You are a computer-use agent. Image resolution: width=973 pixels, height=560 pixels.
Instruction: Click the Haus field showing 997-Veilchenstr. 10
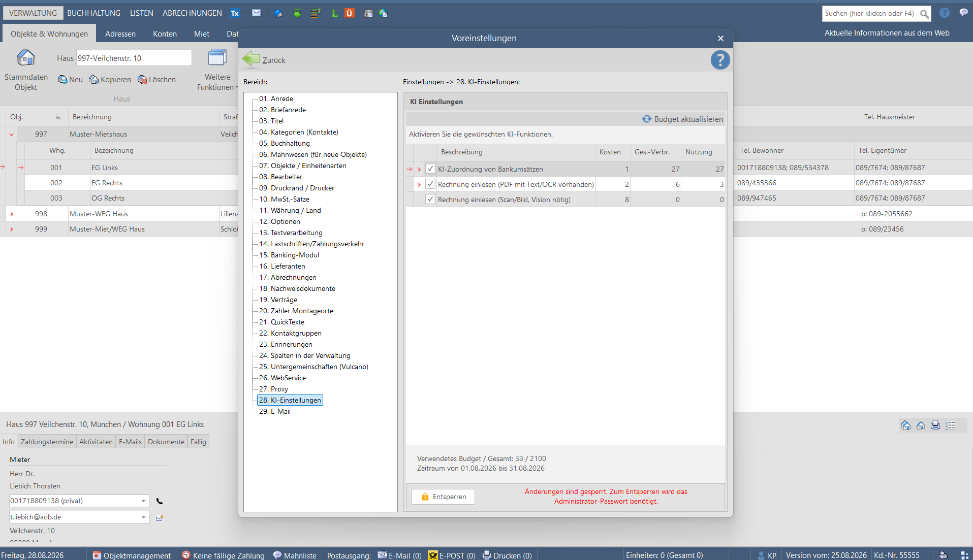click(134, 58)
